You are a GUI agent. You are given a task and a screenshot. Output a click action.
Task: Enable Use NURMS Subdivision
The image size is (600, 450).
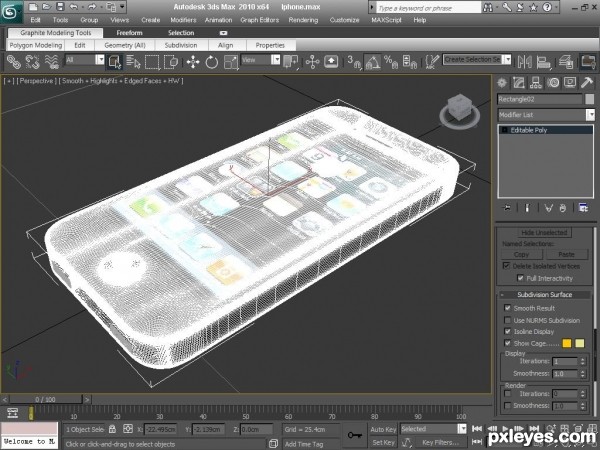[x=508, y=320]
